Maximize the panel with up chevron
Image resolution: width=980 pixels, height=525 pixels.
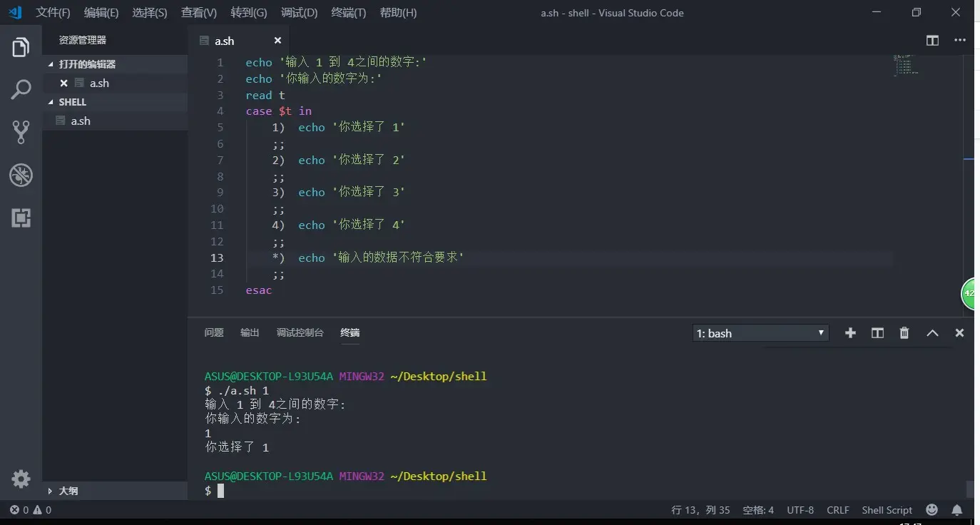[x=932, y=333]
